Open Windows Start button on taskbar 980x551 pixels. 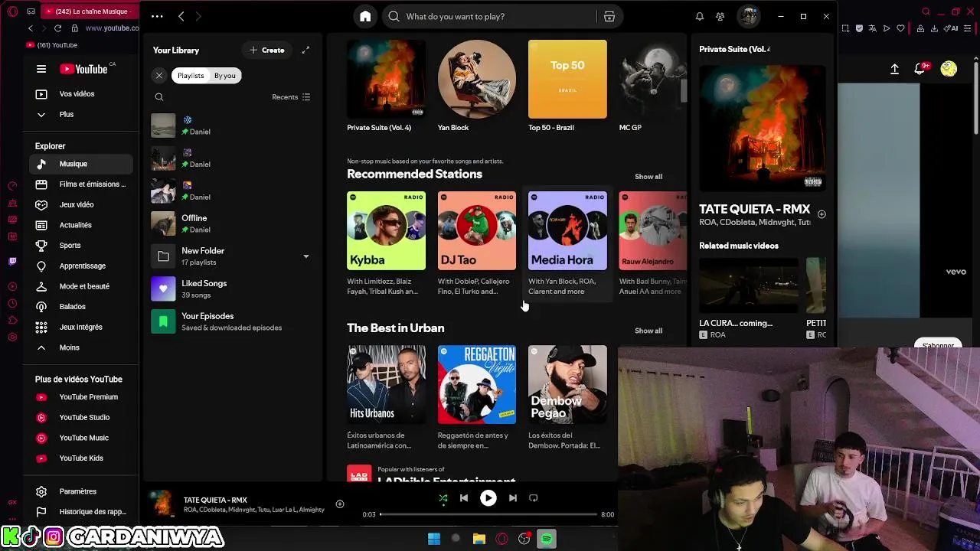click(x=434, y=539)
